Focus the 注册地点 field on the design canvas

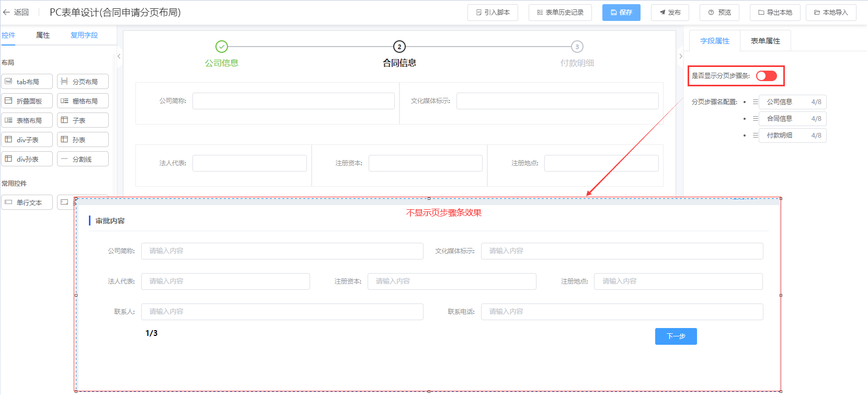pos(601,163)
